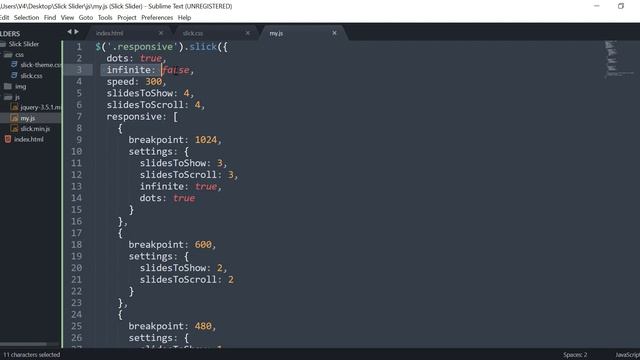The width and height of the screenshot is (640, 360).
Task: Open the Find menu
Action: coord(50,18)
